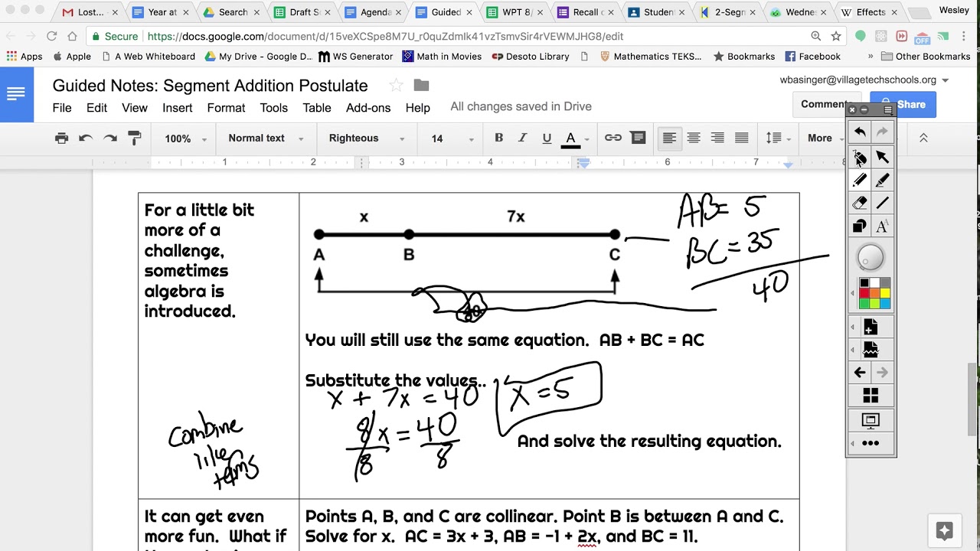980x551 pixels.
Task: Open the Other Bookmarks folder
Action: click(x=926, y=56)
